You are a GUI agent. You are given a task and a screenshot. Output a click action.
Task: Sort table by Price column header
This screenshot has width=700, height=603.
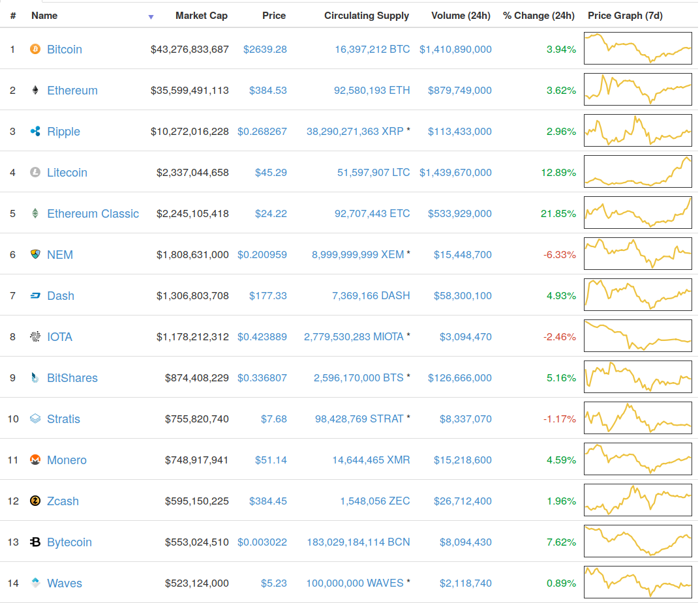274,16
